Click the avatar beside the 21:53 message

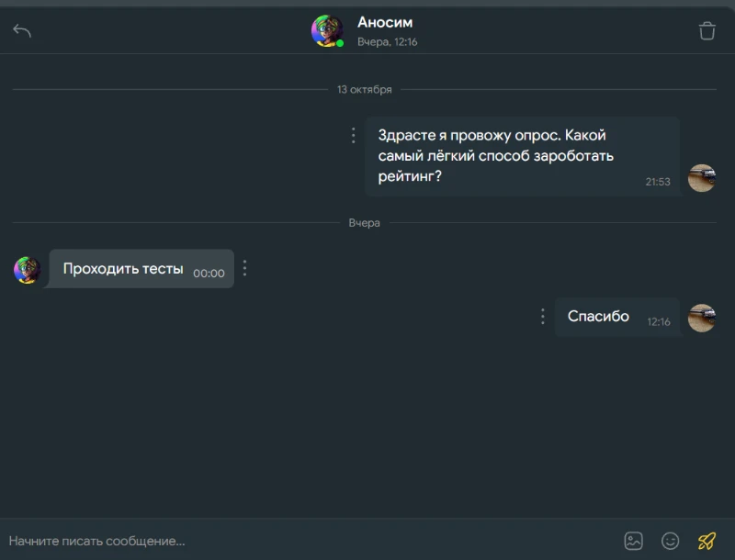(x=702, y=178)
